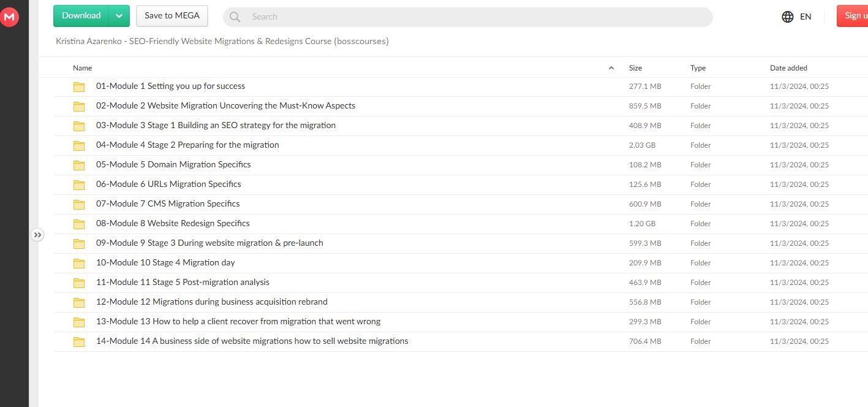Click the globe language icon

[788, 17]
